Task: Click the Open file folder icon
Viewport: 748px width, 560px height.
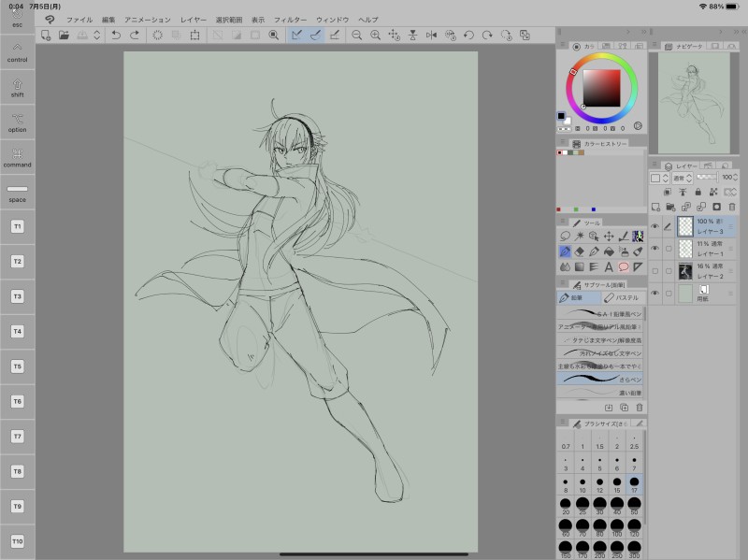Action: pyautogui.click(x=64, y=35)
